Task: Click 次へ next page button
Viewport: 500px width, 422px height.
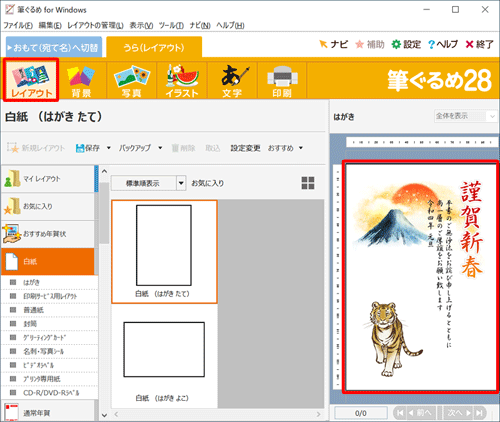Action: point(459,413)
